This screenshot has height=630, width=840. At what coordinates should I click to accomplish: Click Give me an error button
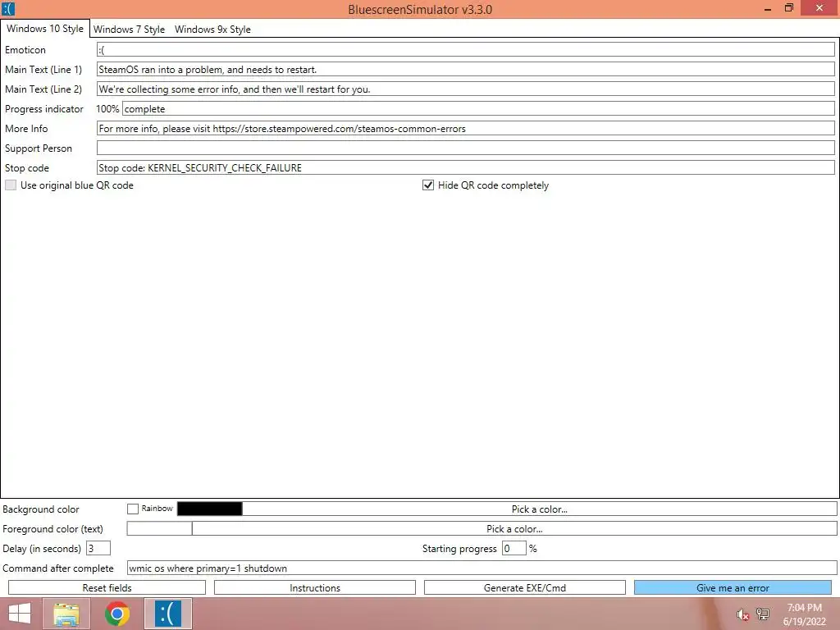click(x=733, y=587)
